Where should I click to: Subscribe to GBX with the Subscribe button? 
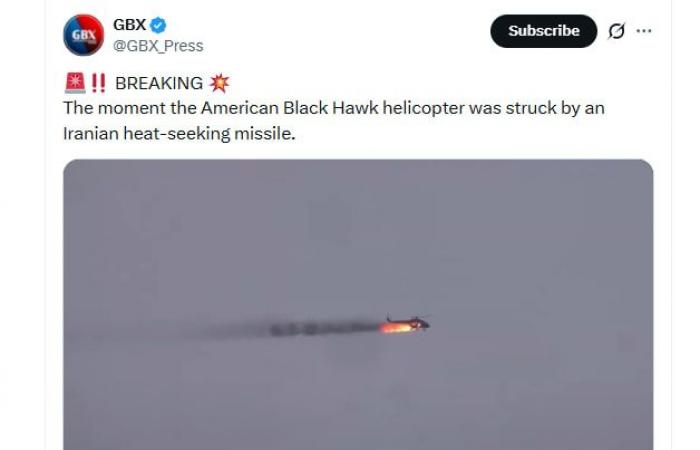pyautogui.click(x=543, y=31)
